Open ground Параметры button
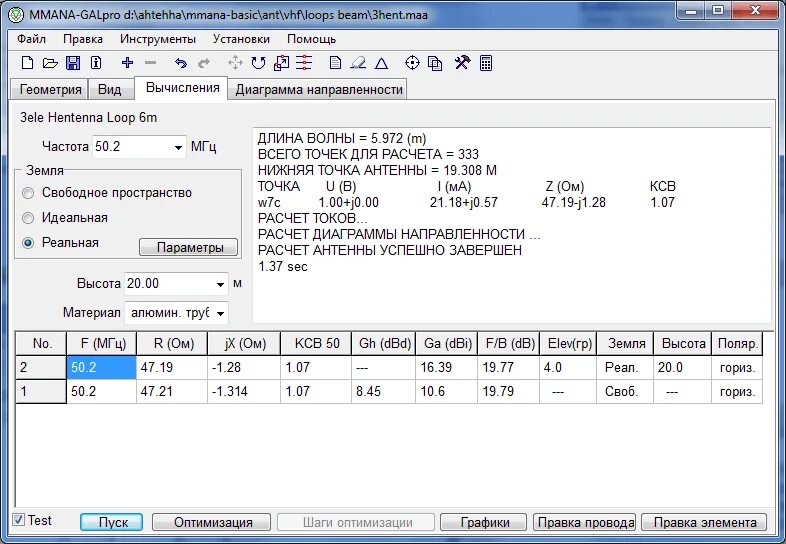This screenshot has height=544, width=786. tap(188, 247)
